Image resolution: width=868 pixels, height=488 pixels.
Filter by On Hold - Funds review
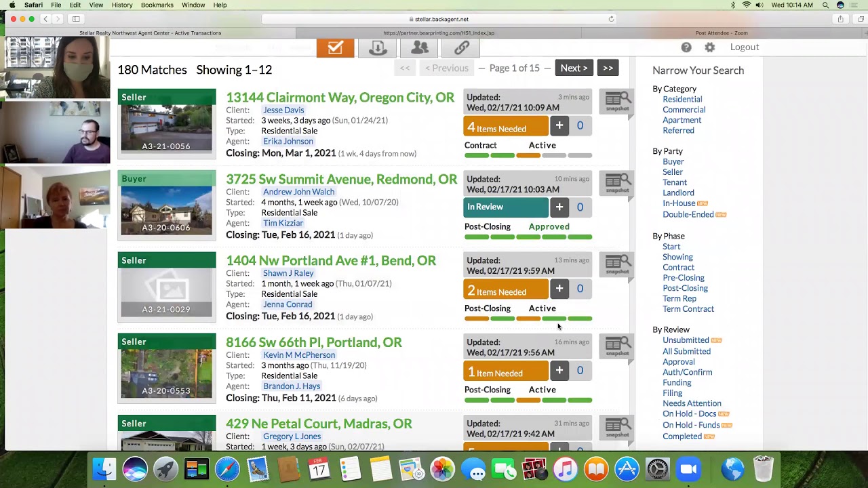point(691,425)
